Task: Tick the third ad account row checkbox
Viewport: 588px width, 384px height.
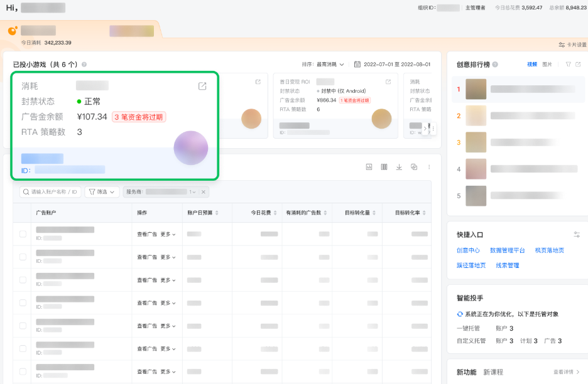Action: [x=23, y=280]
